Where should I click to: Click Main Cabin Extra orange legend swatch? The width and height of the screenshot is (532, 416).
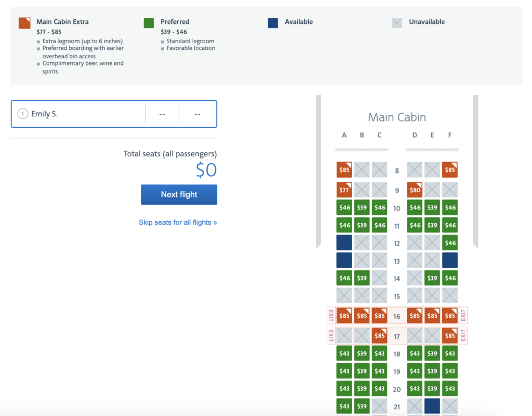[24, 23]
